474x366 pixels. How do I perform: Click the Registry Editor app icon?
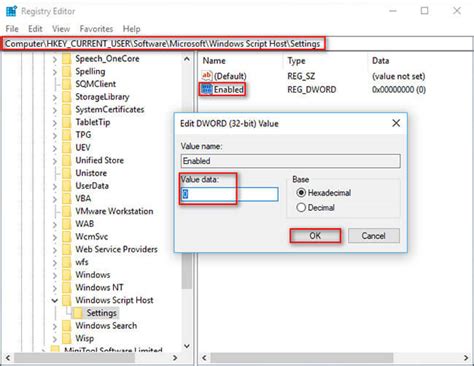(x=11, y=11)
